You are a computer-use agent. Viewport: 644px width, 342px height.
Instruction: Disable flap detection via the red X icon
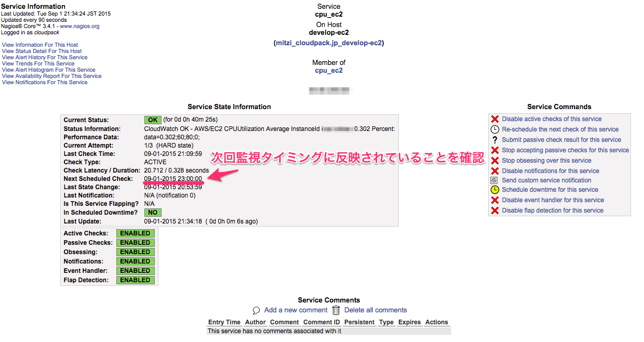(x=494, y=210)
